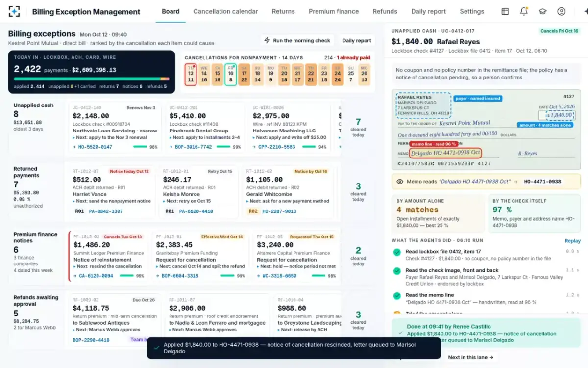This screenshot has height=368, width=588.
Task: Open policy link WC-3318-6650
Action: point(280,276)
